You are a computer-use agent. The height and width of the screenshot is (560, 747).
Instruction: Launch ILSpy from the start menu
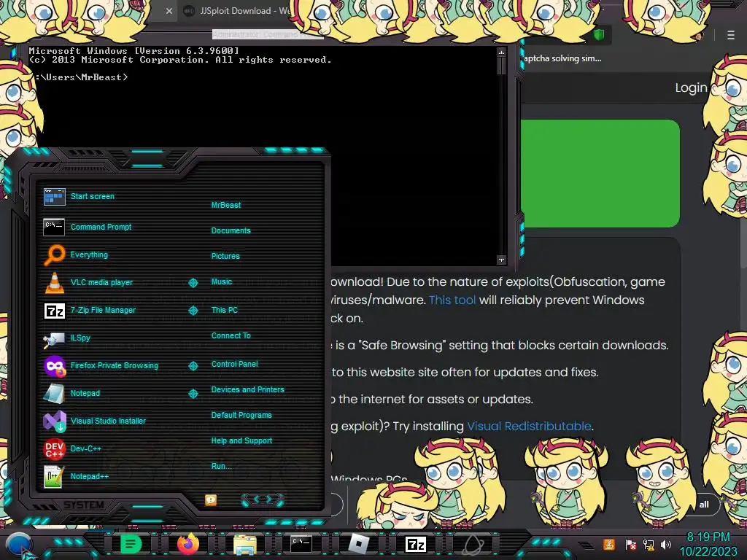[67, 338]
